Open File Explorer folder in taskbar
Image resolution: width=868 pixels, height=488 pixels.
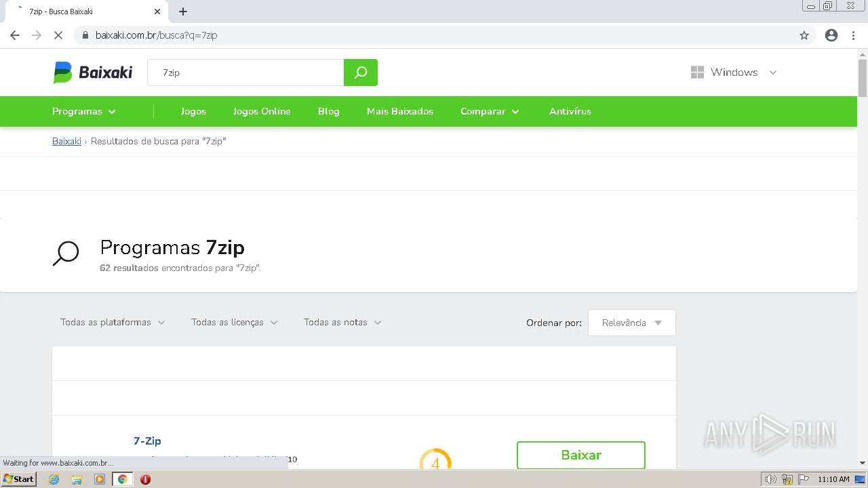77,479
